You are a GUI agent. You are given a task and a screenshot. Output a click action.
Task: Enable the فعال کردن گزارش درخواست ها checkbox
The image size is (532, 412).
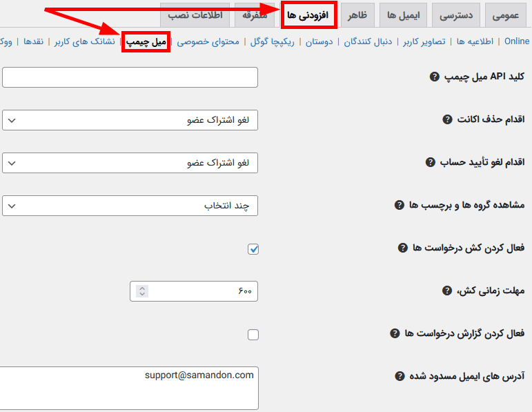tap(253, 335)
